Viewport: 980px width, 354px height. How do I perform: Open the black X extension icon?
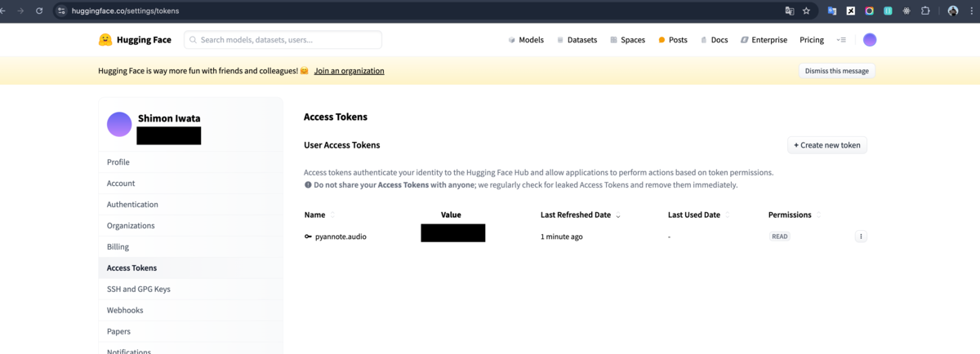[851, 11]
